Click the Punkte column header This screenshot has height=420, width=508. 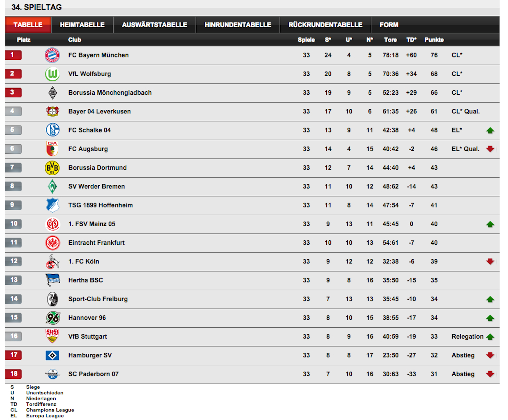pyautogui.click(x=434, y=40)
